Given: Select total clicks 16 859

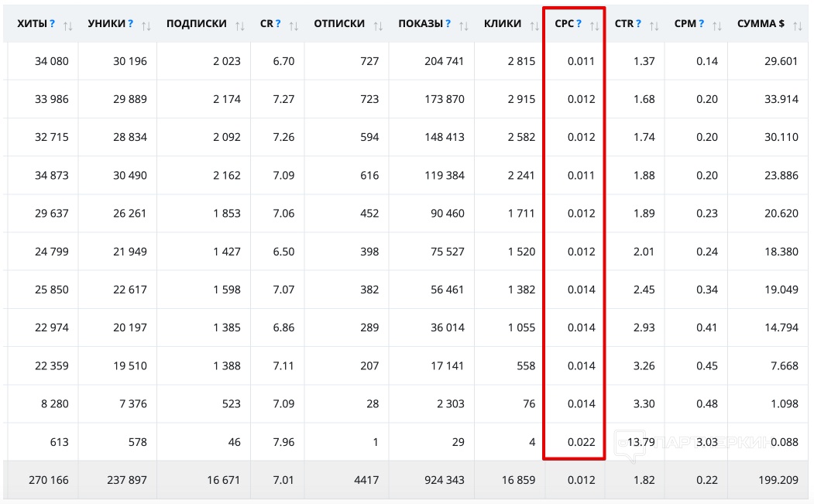Looking at the screenshot, I should coord(518,480).
